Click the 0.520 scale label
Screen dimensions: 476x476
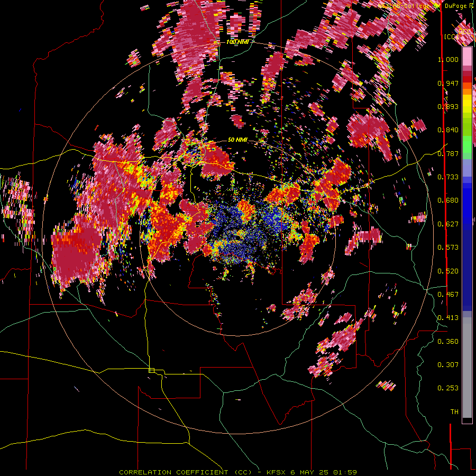pyautogui.click(x=448, y=271)
